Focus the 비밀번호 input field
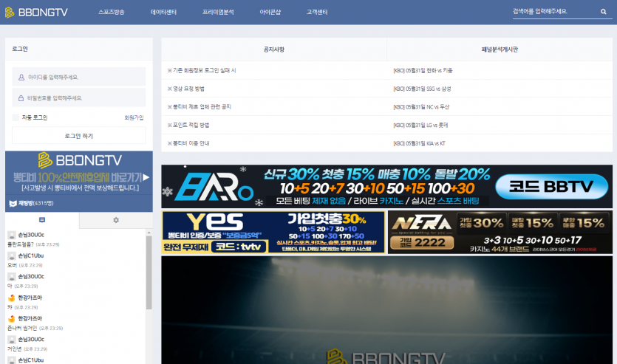 (x=79, y=98)
